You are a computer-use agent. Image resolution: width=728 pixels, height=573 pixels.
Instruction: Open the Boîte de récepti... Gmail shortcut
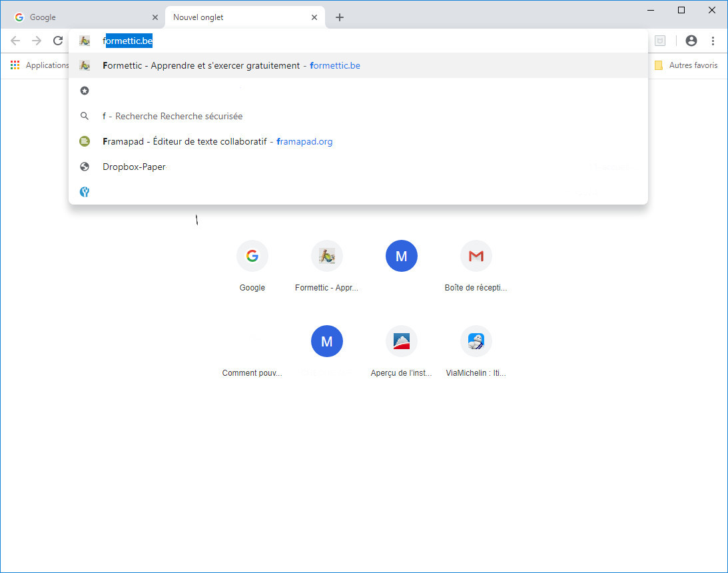(x=476, y=266)
